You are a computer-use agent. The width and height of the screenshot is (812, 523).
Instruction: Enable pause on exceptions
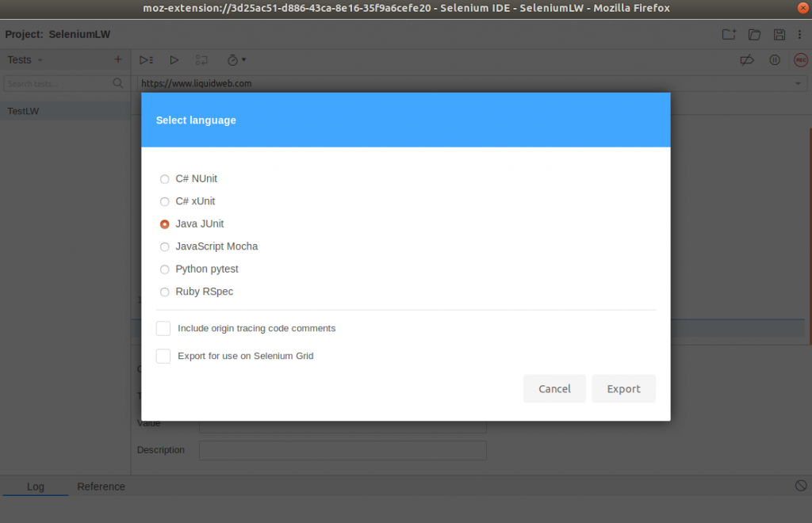pos(775,59)
